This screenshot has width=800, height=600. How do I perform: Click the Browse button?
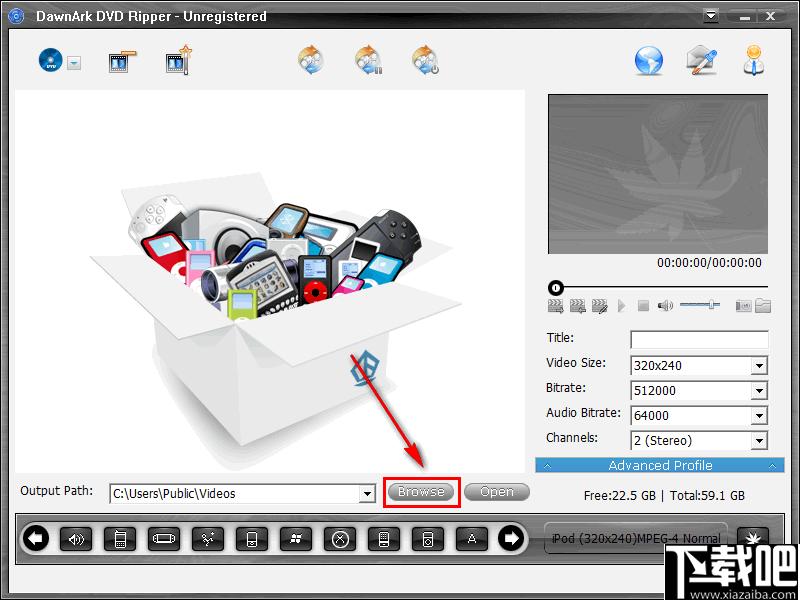(421, 492)
